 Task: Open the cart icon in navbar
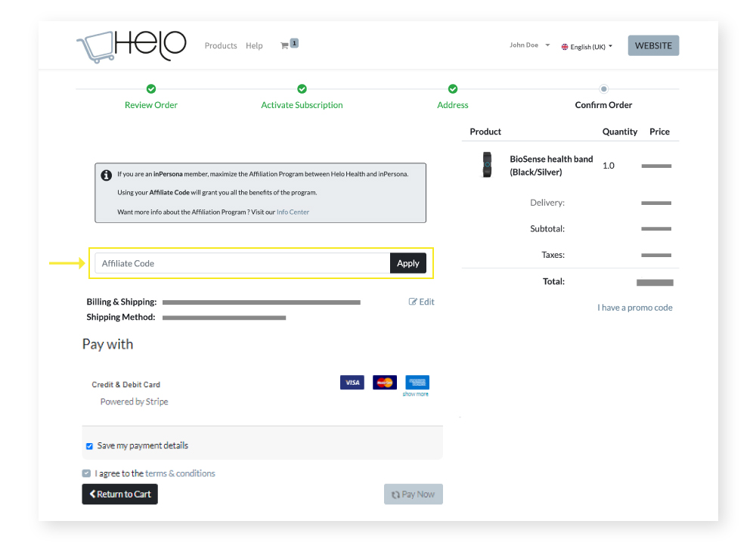pyautogui.click(x=285, y=45)
